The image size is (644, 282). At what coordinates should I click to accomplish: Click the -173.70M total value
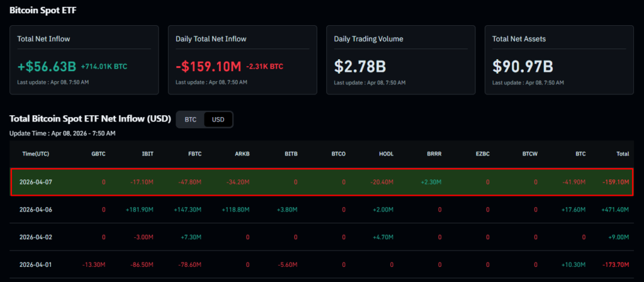(x=616, y=265)
